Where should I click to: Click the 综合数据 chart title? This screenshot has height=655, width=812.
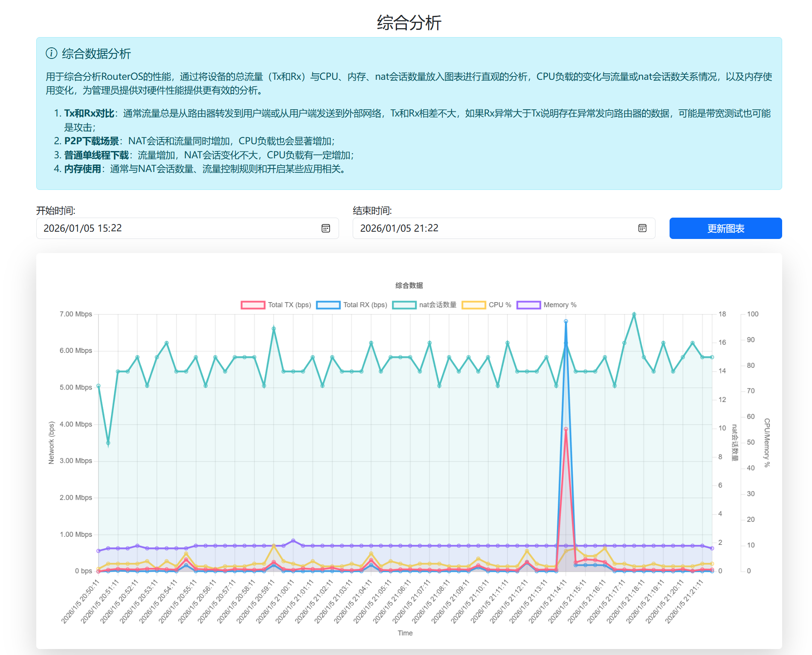(409, 285)
